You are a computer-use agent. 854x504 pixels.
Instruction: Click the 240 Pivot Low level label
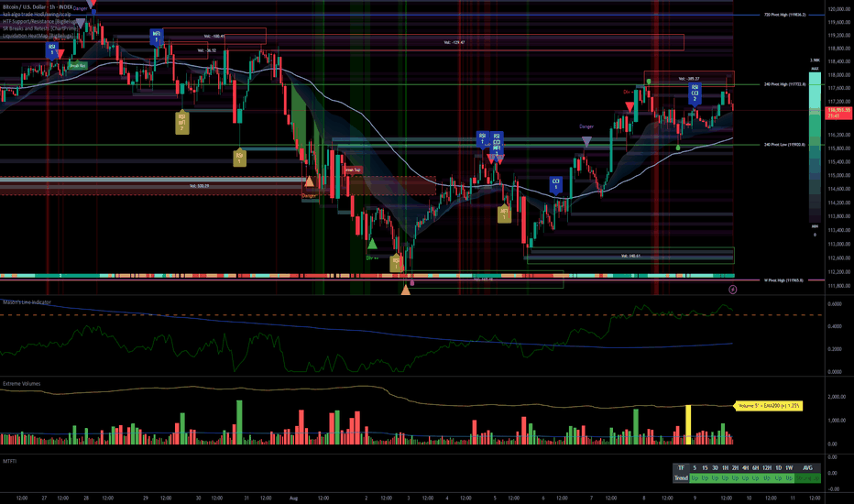(784, 145)
